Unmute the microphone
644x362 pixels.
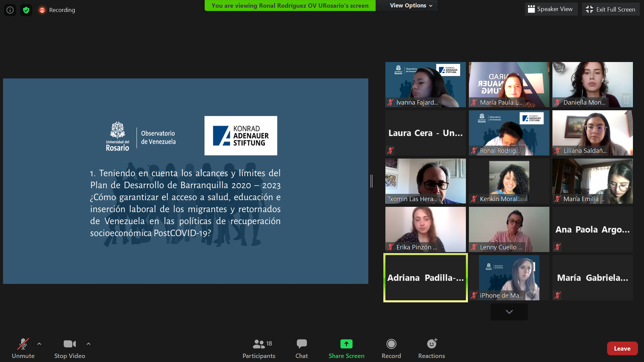tap(23, 349)
